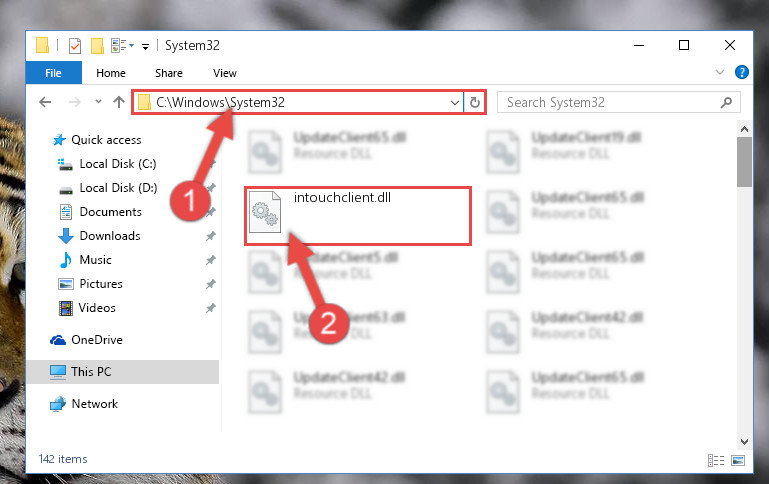Viewport: 769px width, 484px height.
Task: Click Properties checkmark icon in title bar
Action: click(x=75, y=46)
